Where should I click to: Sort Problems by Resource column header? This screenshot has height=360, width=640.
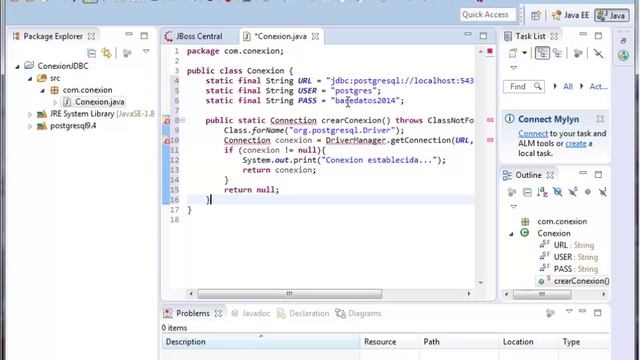[389, 342]
